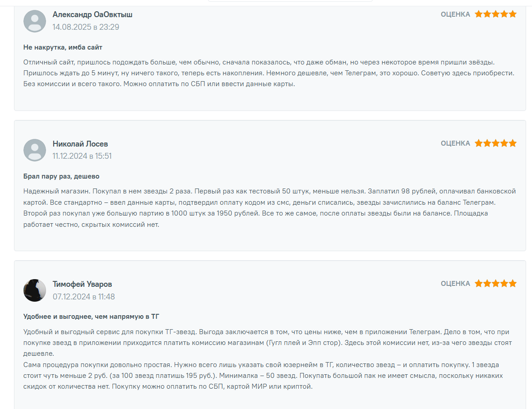The image size is (532, 409).
Task: Click the date 07.12.2024 в 11:48
Action: tap(83, 297)
